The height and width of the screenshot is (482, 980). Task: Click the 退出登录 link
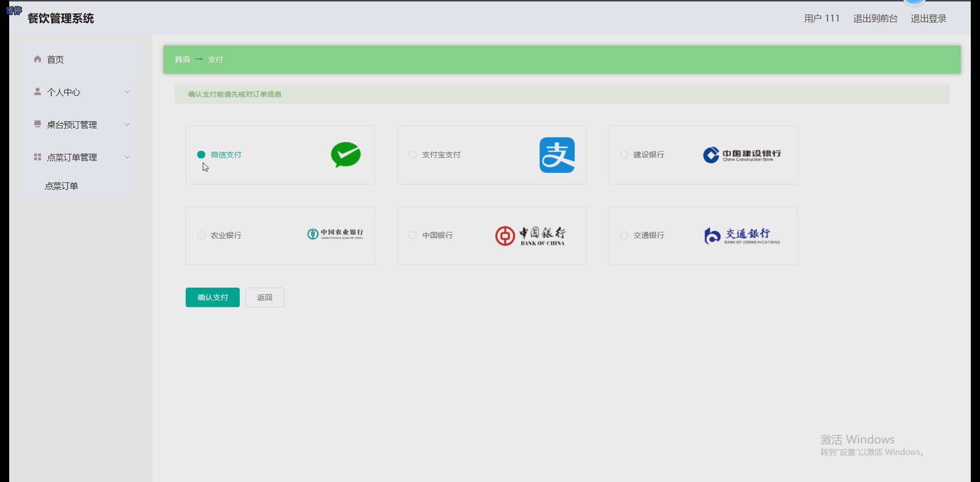point(928,18)
